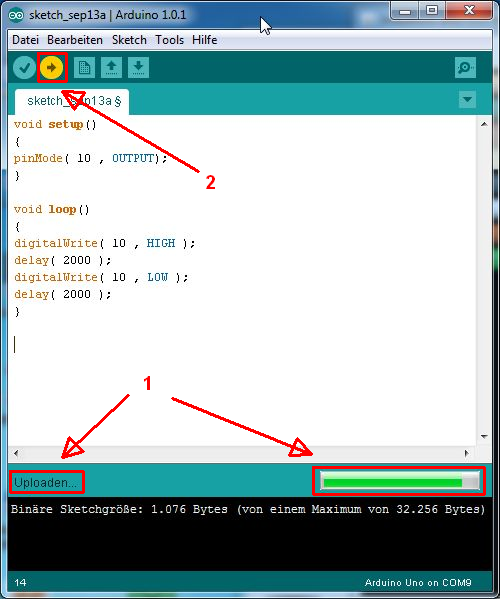This screenshot has height=599, width=500.
Task: Open the Hilfe menu
Action: [204, 40]
